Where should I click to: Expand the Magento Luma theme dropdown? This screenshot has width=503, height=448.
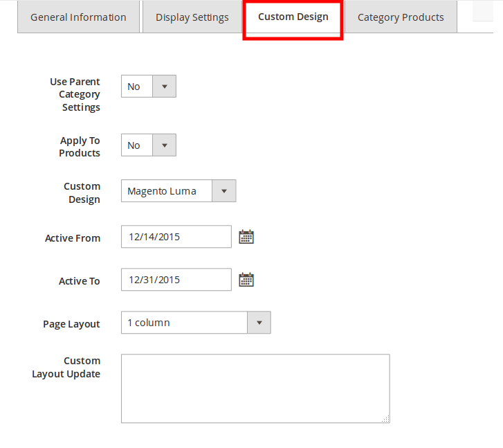[x=179, y=191]
